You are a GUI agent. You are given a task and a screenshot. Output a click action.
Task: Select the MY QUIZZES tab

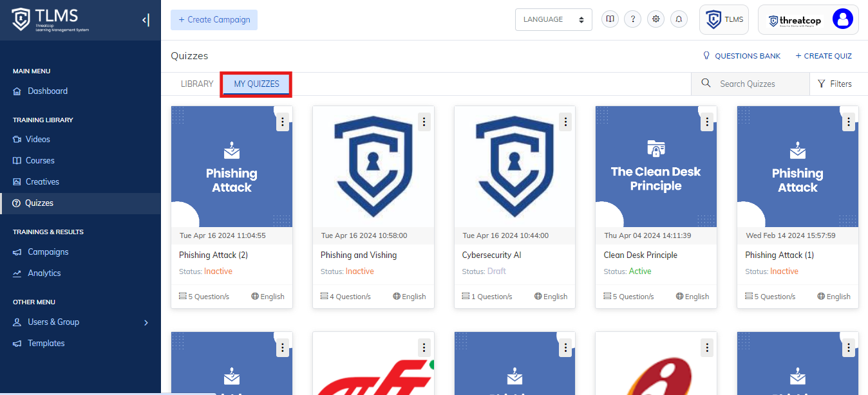[256, 84]
